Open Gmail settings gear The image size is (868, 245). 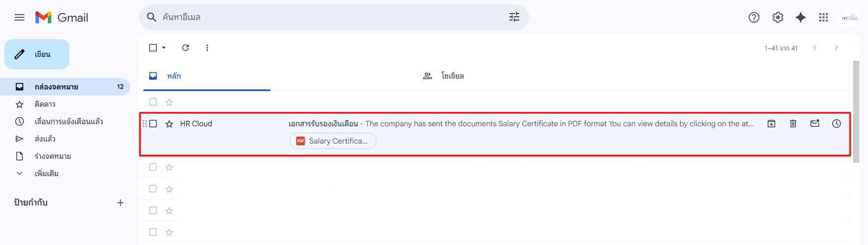pyautogui.click(x=778, y=17)
